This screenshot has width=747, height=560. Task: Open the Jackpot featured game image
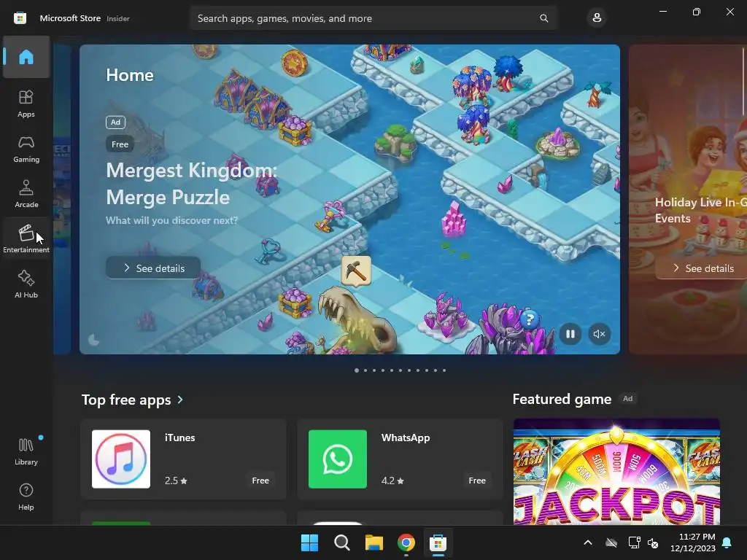tap(616, 472)
